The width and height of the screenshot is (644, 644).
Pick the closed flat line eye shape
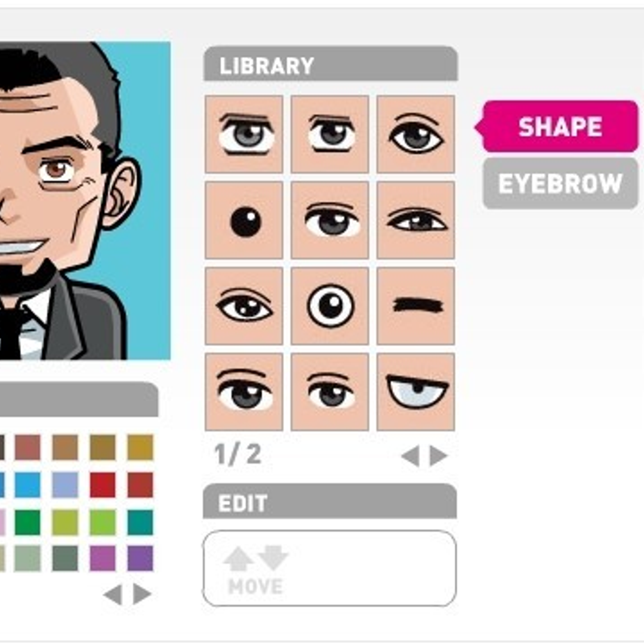pos(416,306)
